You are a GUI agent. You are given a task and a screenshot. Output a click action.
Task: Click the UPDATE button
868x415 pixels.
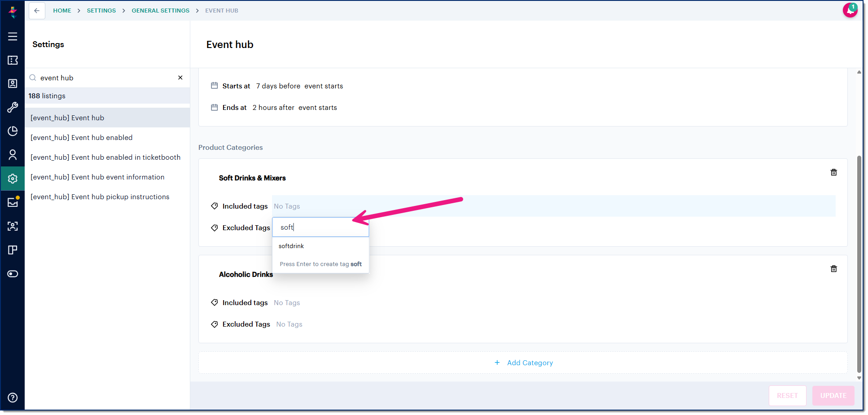coord(833,396)
